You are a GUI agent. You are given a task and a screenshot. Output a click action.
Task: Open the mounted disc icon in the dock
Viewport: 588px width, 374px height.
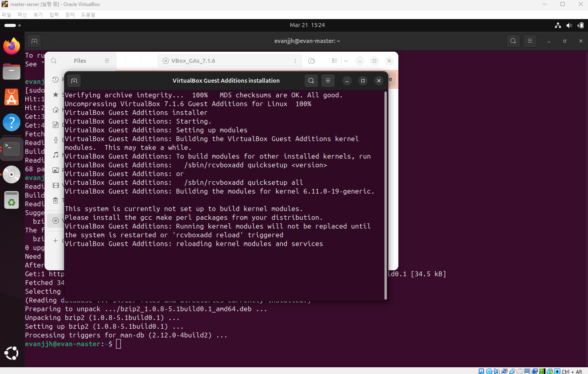(x=12, y=174)
